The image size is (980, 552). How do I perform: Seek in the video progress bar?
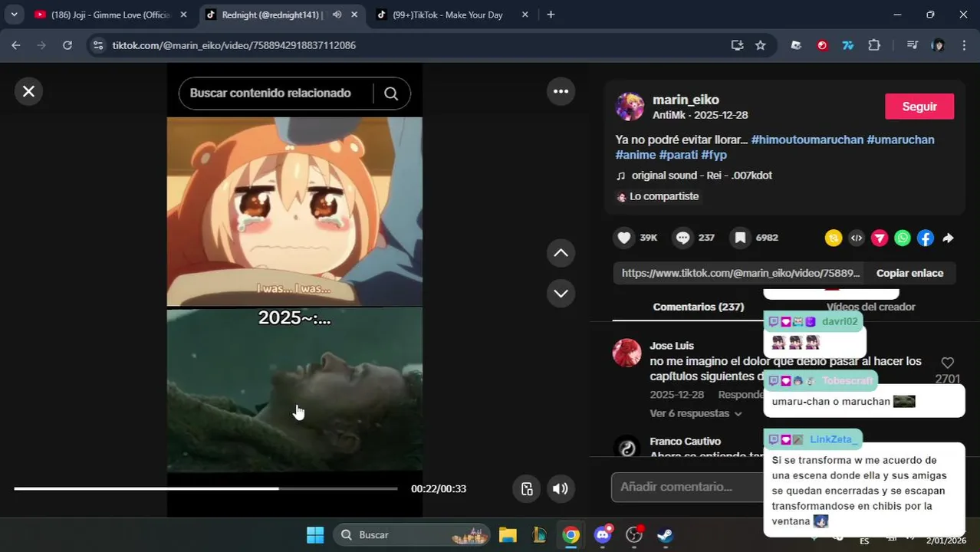tap(206, 488)
